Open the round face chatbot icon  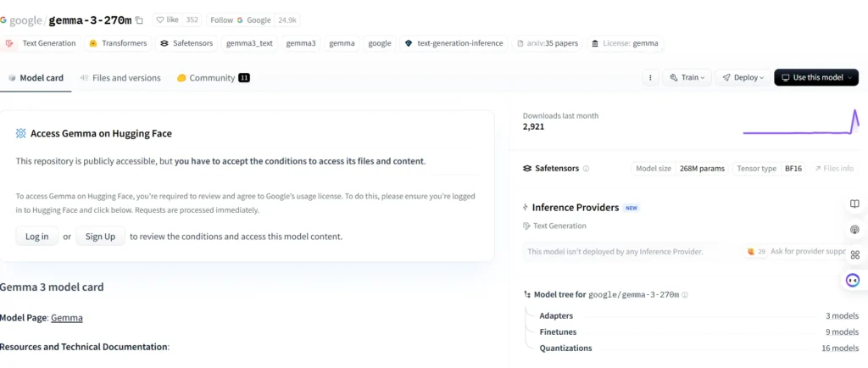pyautogui.click(x=853, y=281)
